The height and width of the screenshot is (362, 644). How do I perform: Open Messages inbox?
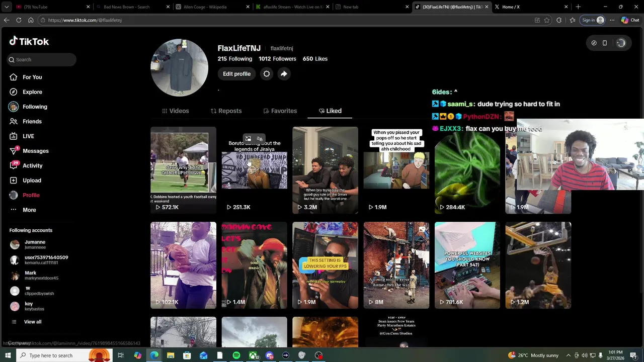point(35,151)
